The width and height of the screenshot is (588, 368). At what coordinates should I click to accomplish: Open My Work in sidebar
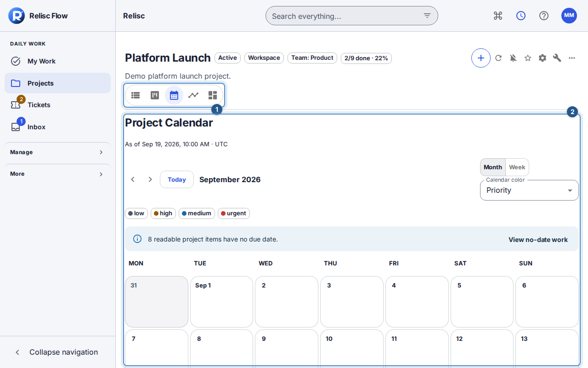(58, 61)
